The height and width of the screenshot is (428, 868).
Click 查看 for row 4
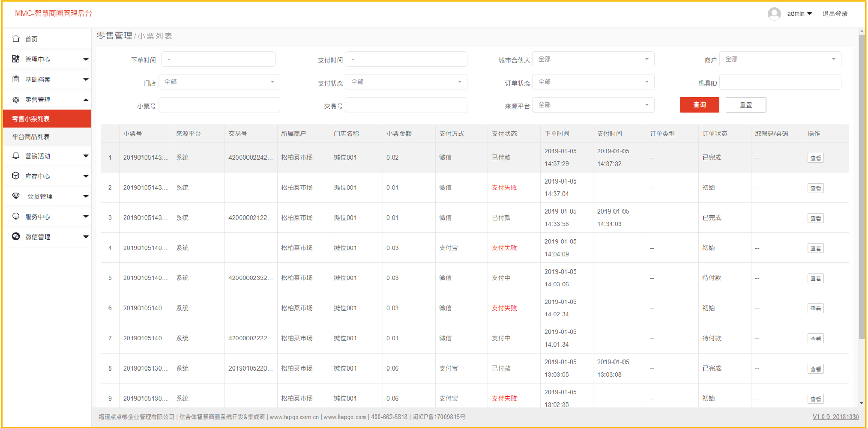point(816,248)
